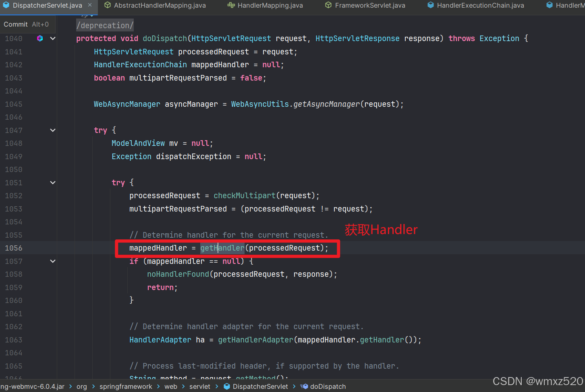Click breadcrumb 'web' package
585x392 pixels.
click(171, 386)
